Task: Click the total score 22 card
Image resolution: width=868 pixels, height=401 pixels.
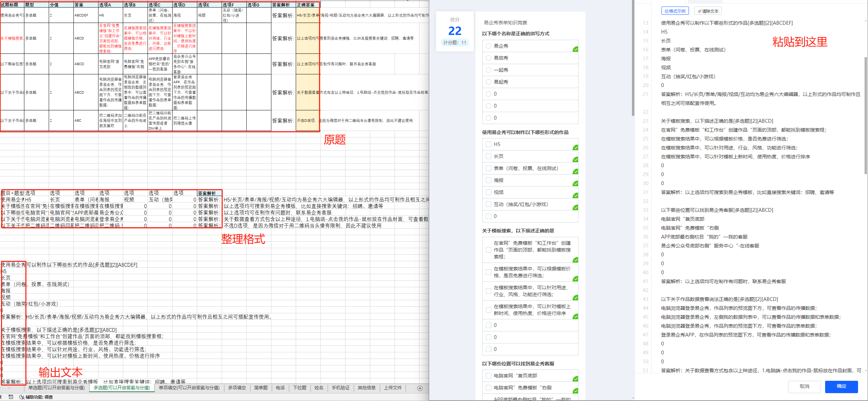Action: 455,32
